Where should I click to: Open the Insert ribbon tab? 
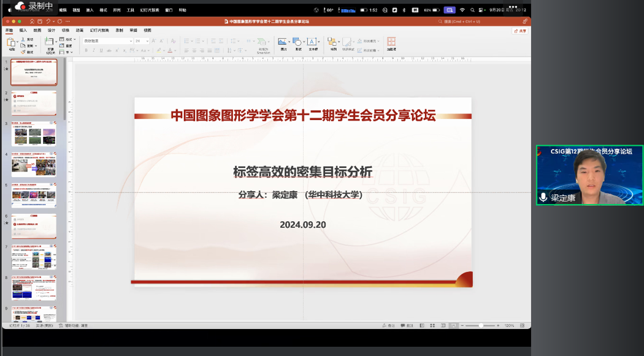[23, 31]
